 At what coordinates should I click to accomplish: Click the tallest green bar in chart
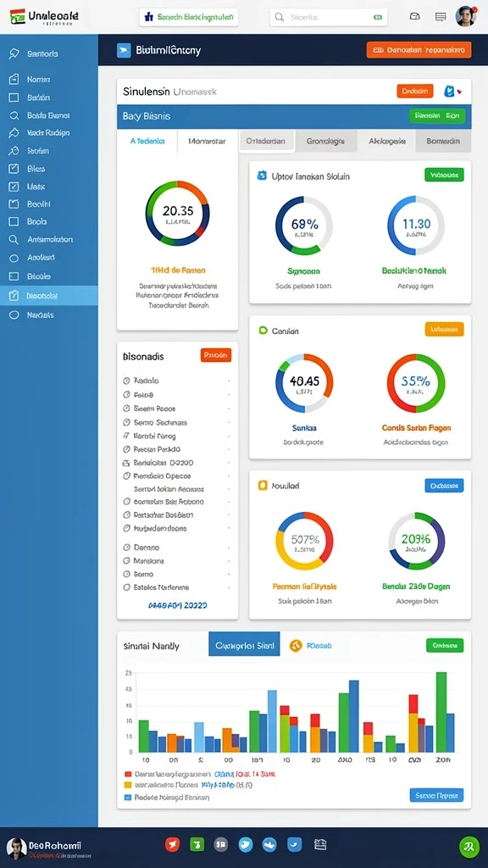point(441,712)
